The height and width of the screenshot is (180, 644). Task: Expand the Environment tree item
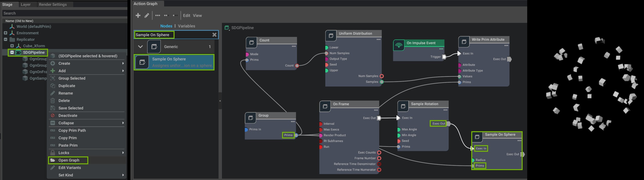(x=6, y=33)
